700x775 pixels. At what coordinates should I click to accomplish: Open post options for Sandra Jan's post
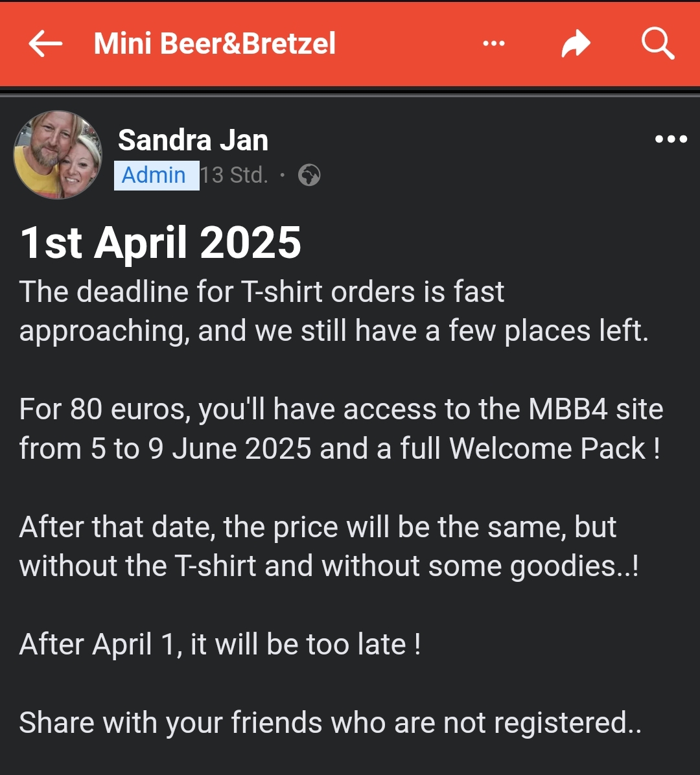point(671,139)
